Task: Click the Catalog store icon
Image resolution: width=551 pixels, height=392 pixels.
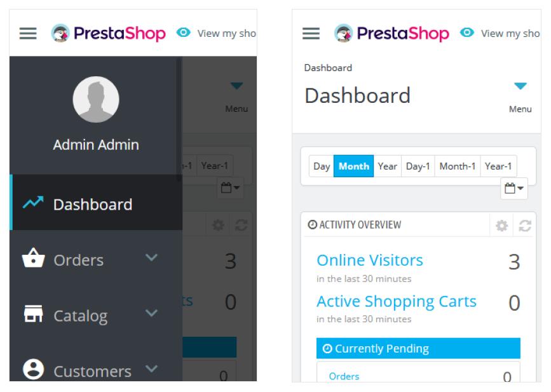Action: (x=34, y=313)
